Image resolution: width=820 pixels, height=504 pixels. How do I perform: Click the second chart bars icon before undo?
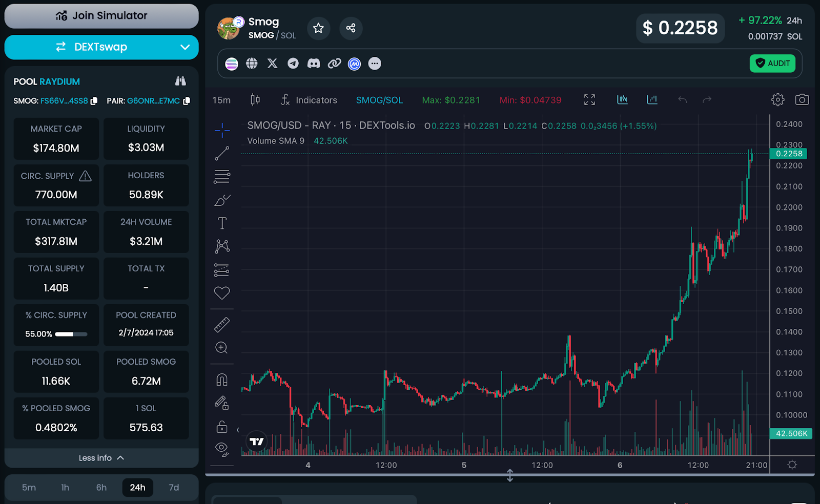[652, 100]
